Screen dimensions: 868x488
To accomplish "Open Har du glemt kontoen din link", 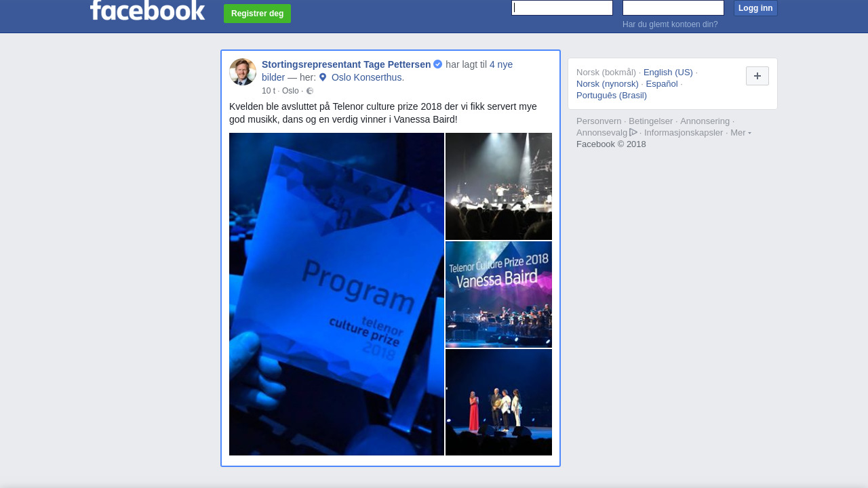I will click(x=670, y=24).
